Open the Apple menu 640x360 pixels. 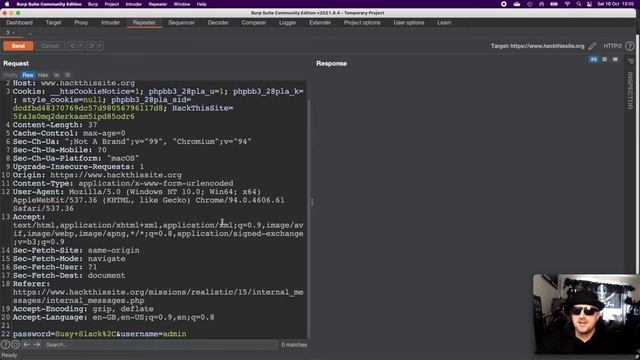[7, 4]
